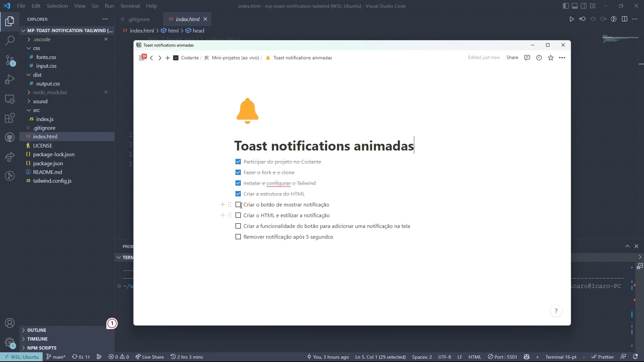Open Source Control view icon
Screen dimensions: 644x362
[x=10, y=60]
